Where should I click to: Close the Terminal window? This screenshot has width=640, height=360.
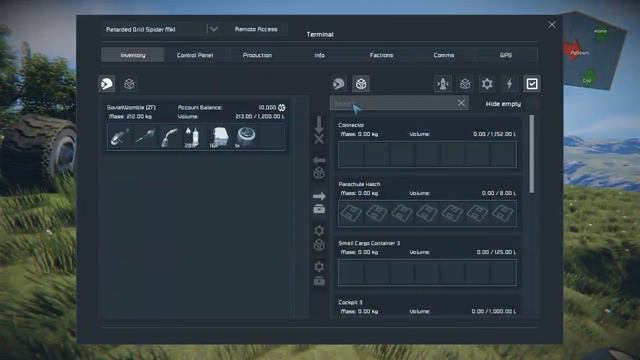tap(552, 25)
